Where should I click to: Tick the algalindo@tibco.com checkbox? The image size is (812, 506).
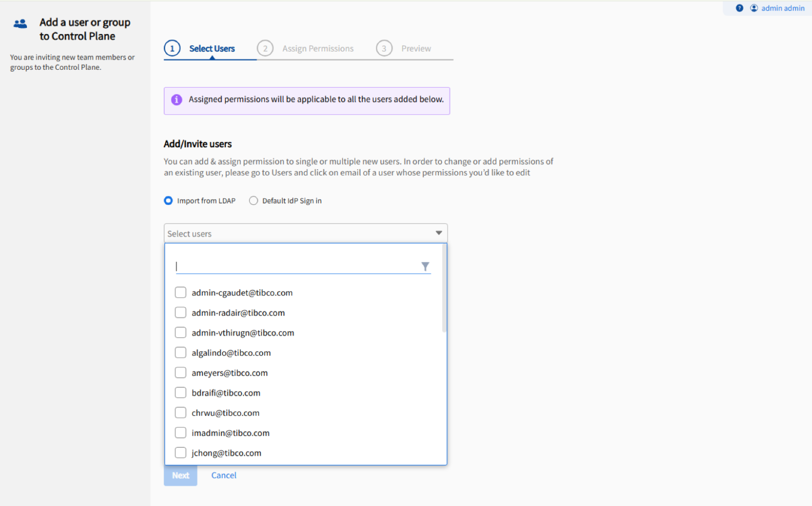[x=180, y=353]
